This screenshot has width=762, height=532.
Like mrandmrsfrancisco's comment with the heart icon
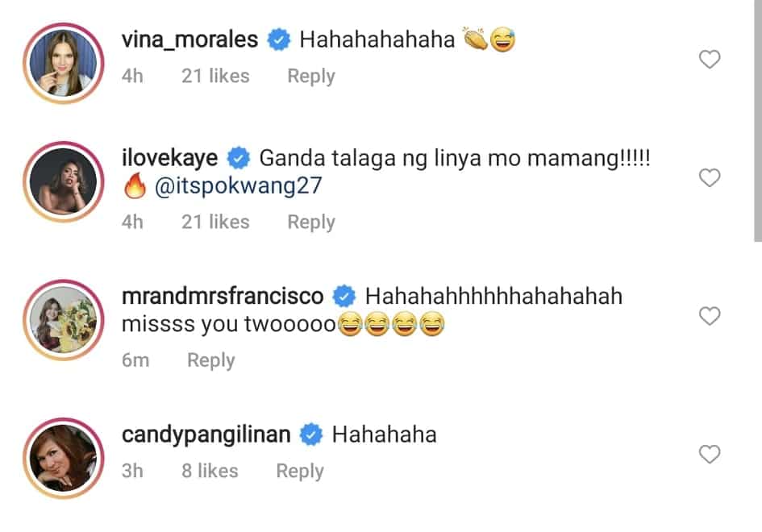point(709,316)
